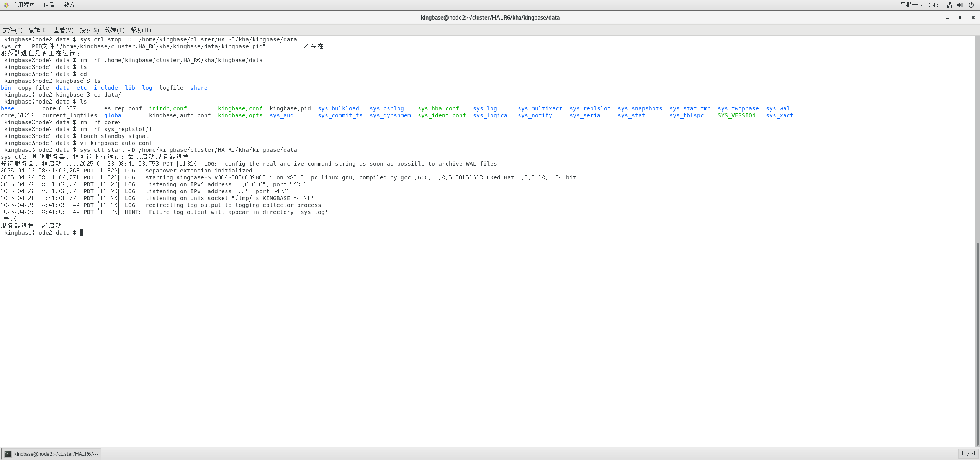Open the 搜索(S) menu
The width and height of the screenshot is (980, 460).
pyautogui.click(x=89, y=30)
